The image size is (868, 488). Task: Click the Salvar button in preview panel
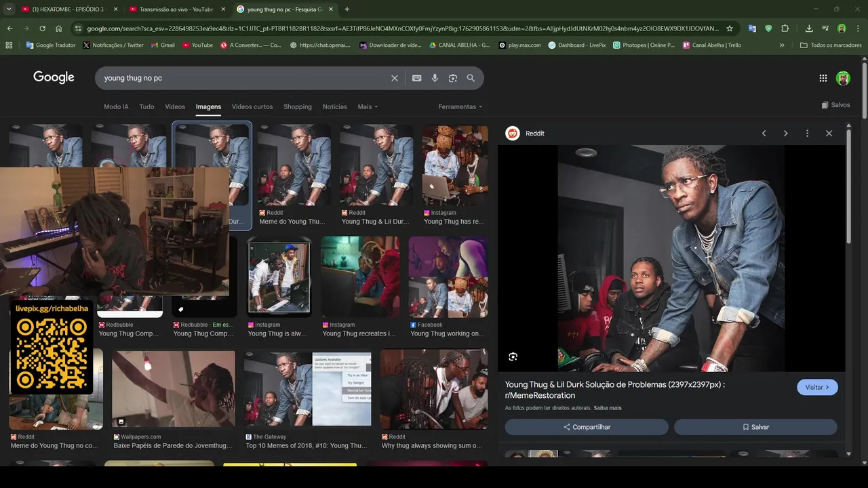point(755,427)
